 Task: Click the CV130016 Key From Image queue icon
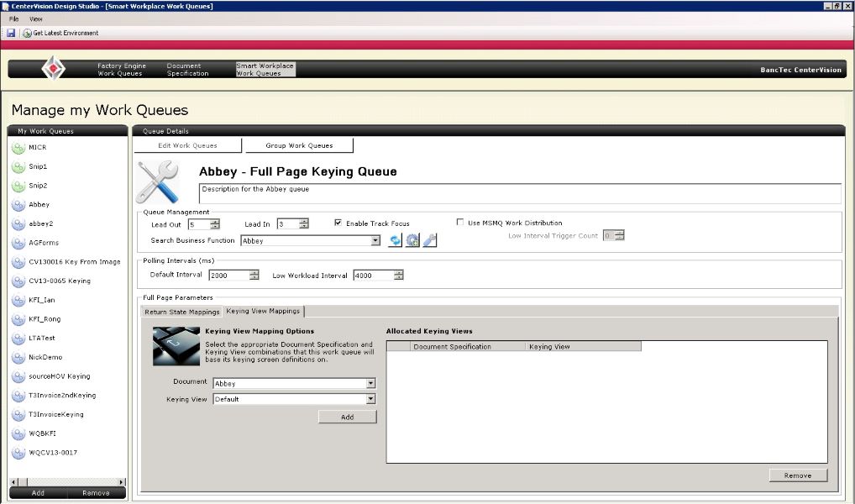pyautogui.click(x=18, y=262)
